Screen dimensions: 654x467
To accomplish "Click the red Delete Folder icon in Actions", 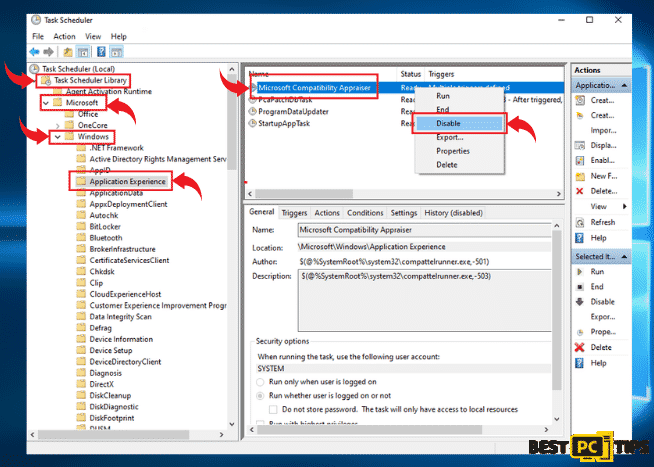I will [579, 191].
